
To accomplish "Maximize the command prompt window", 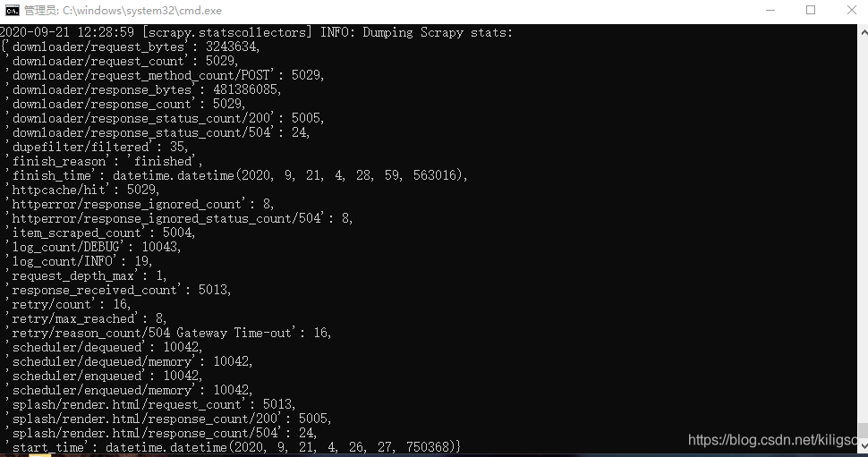I will (x=811, y=11).
